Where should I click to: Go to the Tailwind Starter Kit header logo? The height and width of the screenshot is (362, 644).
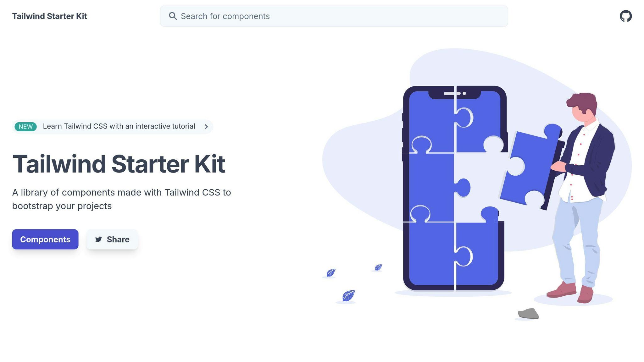[x=49, y=16]
